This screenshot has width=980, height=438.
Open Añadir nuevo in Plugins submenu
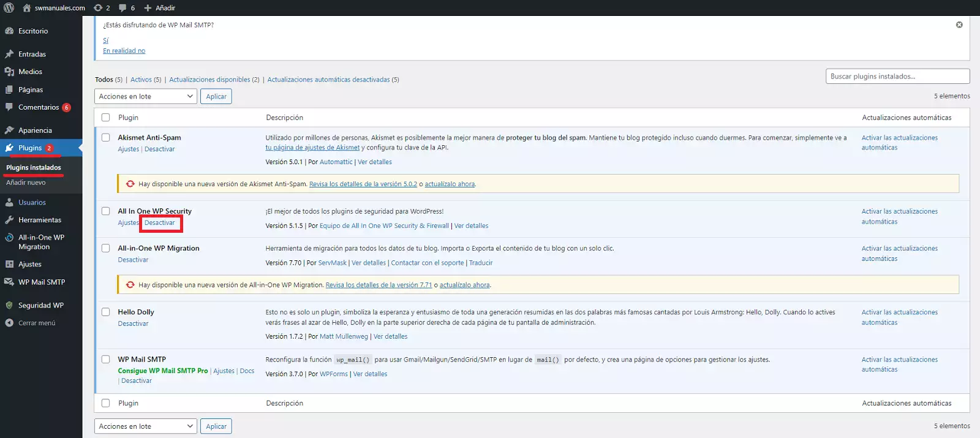[x=26, y=183]
